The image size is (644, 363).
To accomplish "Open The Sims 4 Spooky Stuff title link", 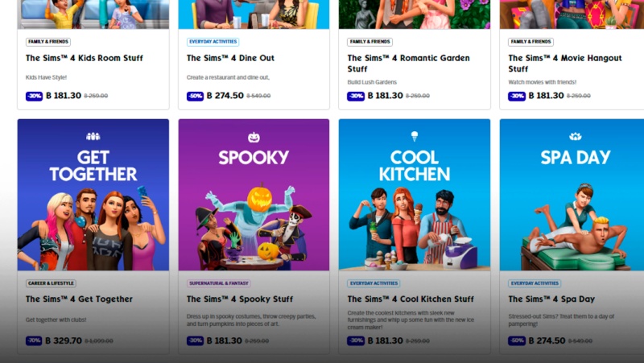I will [x=240, y=299].
